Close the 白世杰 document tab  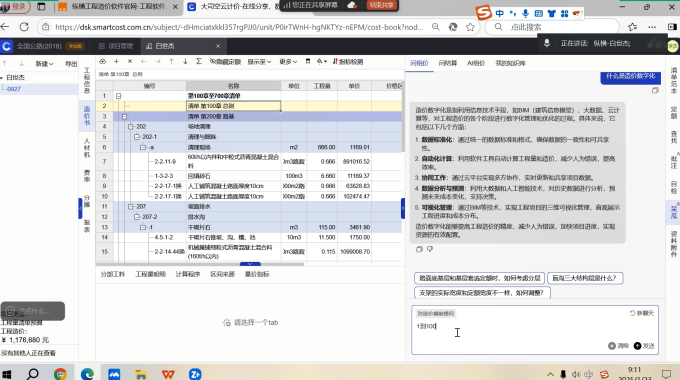coord(218,46)
